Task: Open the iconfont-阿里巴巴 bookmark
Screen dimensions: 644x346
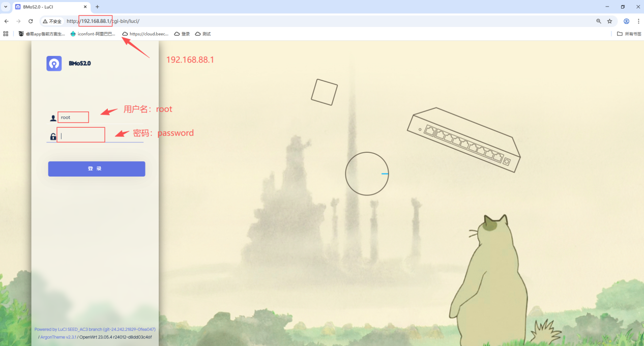Action: 93,34
